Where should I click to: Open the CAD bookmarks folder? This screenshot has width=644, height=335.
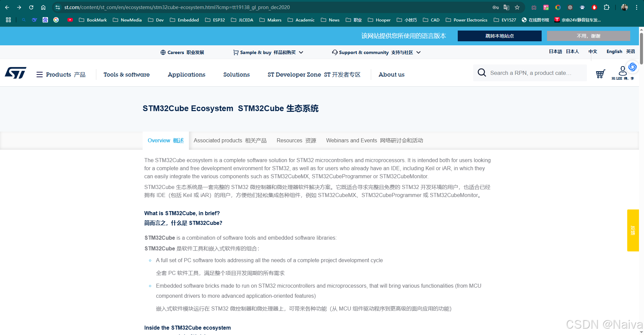pos(431,20)
